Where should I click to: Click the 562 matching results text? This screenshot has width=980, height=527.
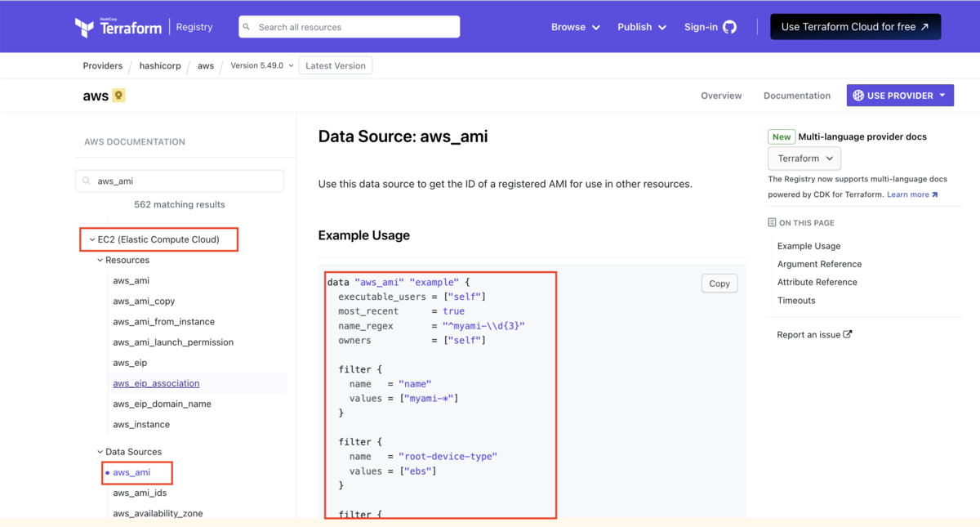click(180, 204)
